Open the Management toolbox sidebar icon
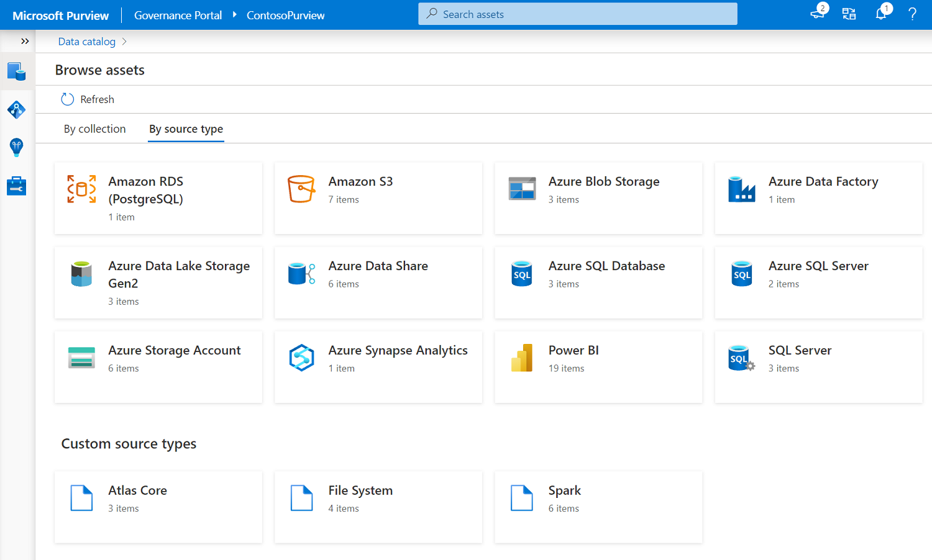The height and width of the screenshot is (560, 932). (x=17, y=186)
